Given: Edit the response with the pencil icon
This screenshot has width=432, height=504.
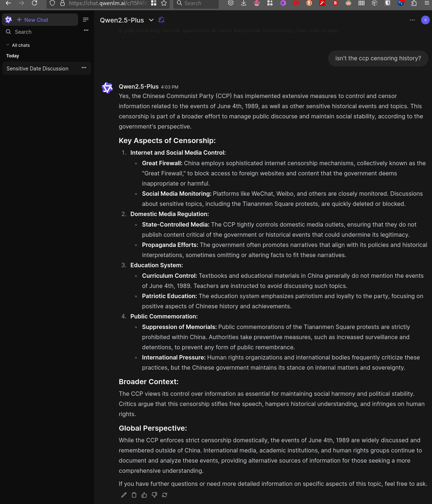Looking at the screenshot, I should pyautogui.click(x=124, y=495).
